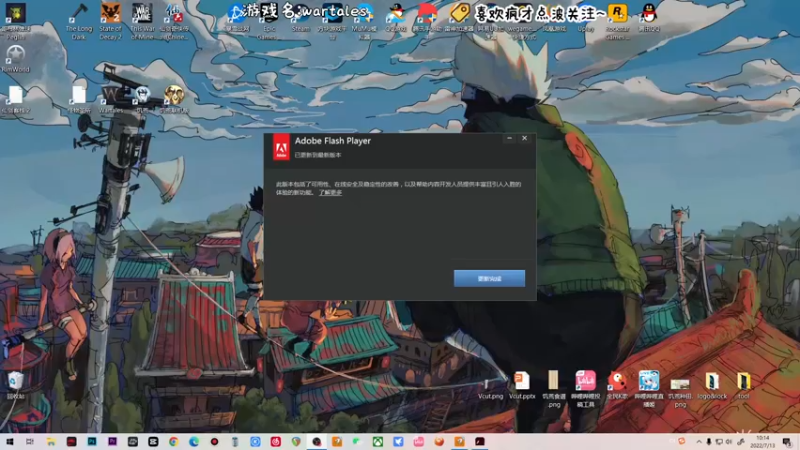Image resolution: width=800 pixels, height=450 pixels.
Task: Select The Long Dark desktop shortcut
Action: [79, 21]
